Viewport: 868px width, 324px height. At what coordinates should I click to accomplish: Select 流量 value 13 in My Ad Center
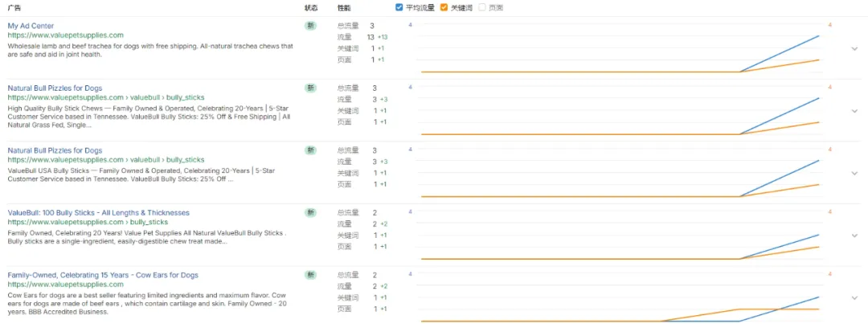tap(371, 37)
